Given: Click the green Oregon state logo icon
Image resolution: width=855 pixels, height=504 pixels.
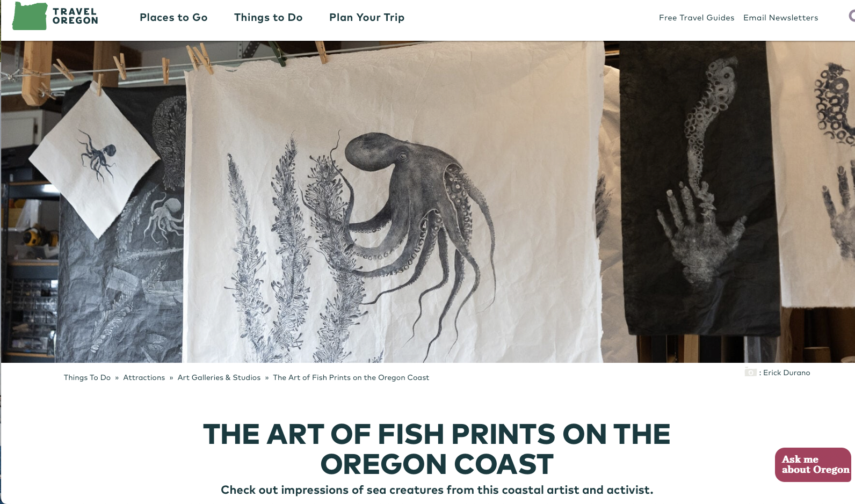Looking at the screenshot, I should coord(30,16).
